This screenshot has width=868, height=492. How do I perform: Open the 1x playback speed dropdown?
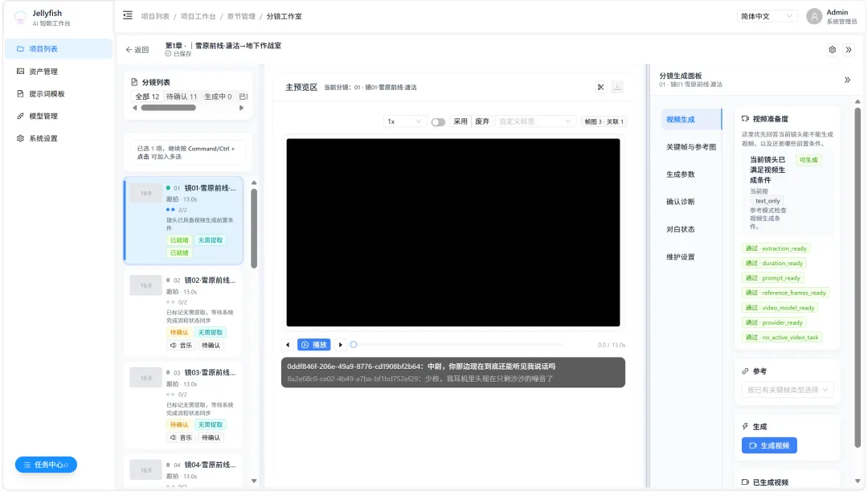pos(403,121)
